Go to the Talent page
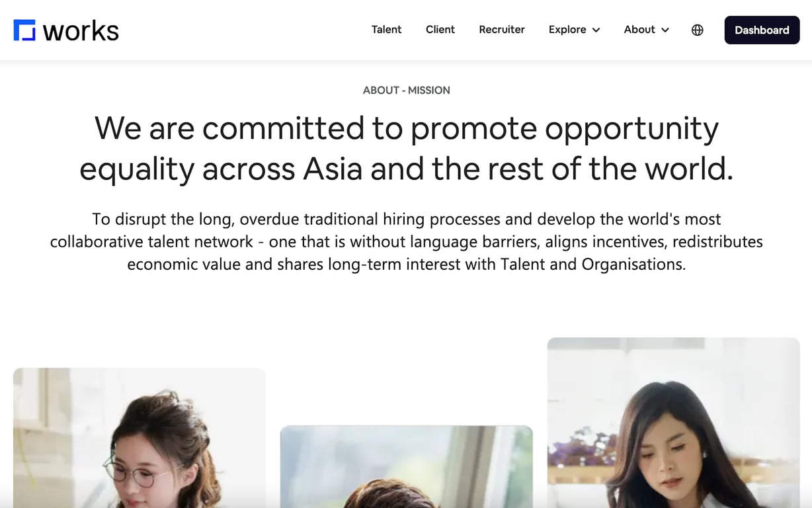This screenshot has width=812, height=508. pos(386,30)
